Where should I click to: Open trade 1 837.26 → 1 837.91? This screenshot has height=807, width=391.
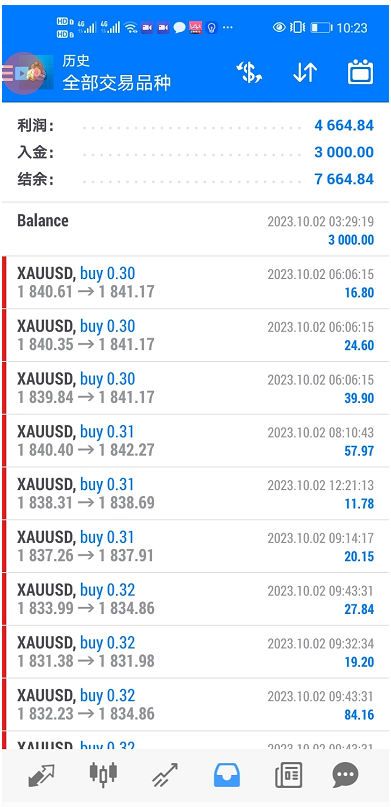[x=196, y=547]
